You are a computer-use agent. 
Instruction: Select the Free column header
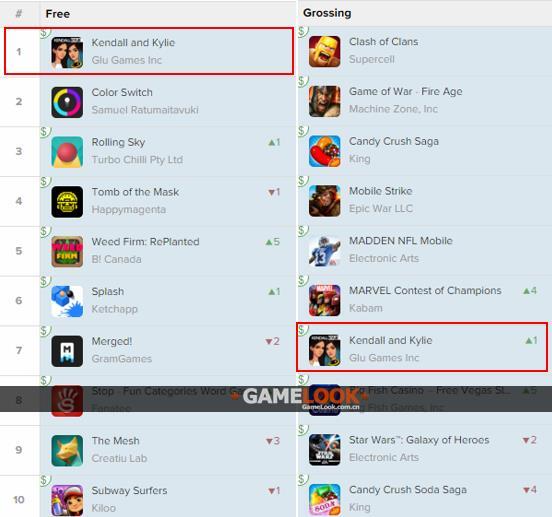(58, 14)
